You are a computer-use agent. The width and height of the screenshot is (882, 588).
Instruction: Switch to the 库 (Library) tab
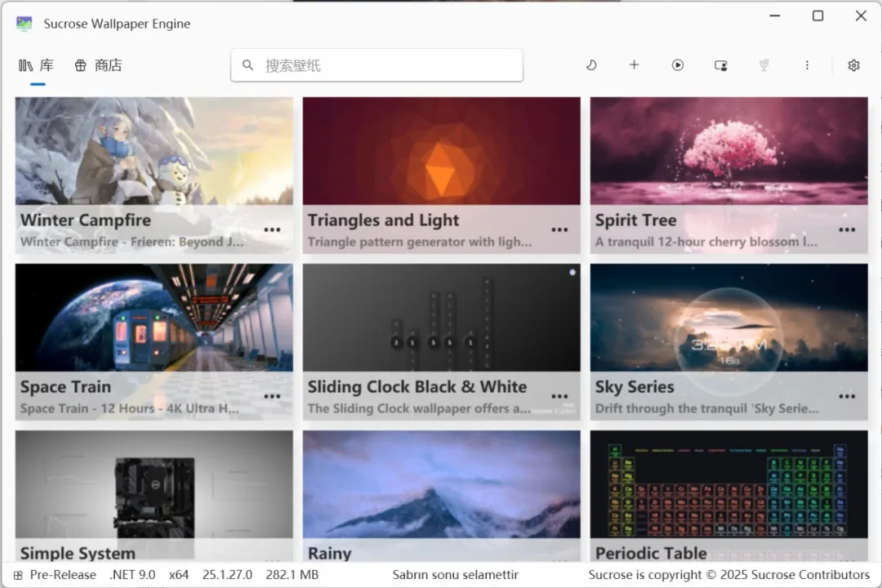tap(37, 65)
